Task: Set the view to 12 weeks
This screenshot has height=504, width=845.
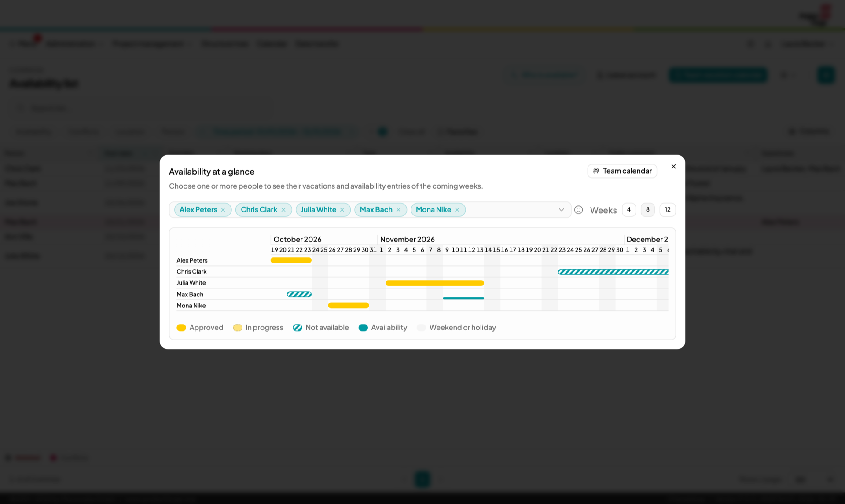Action: pyautogui.click(x=668, y=210)
